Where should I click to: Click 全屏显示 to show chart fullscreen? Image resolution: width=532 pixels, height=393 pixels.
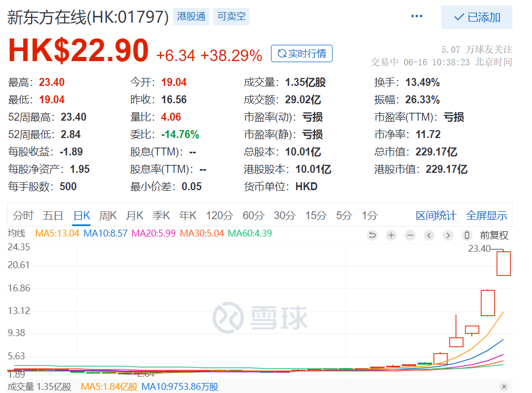tap(487, 215)
